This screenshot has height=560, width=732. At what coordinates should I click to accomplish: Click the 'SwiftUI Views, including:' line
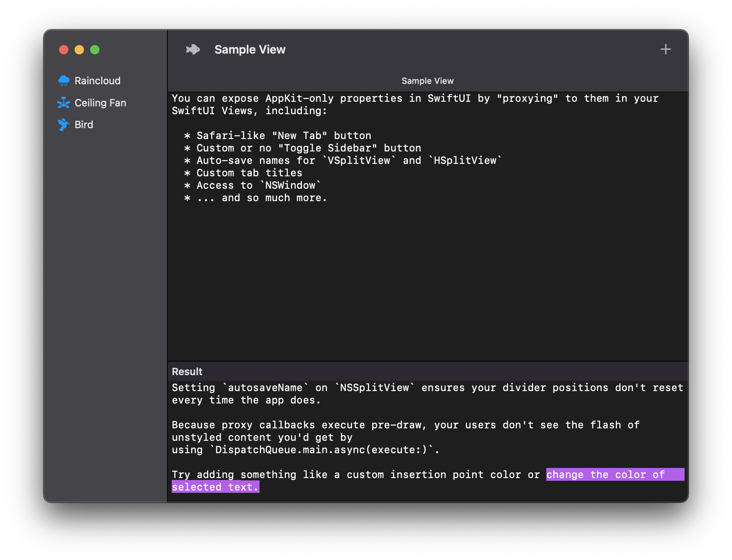tap(249, 111)
